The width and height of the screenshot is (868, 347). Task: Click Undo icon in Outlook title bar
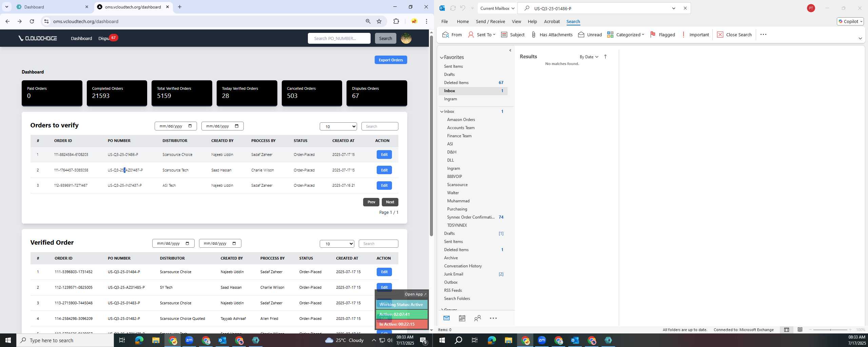pos(462,8)
